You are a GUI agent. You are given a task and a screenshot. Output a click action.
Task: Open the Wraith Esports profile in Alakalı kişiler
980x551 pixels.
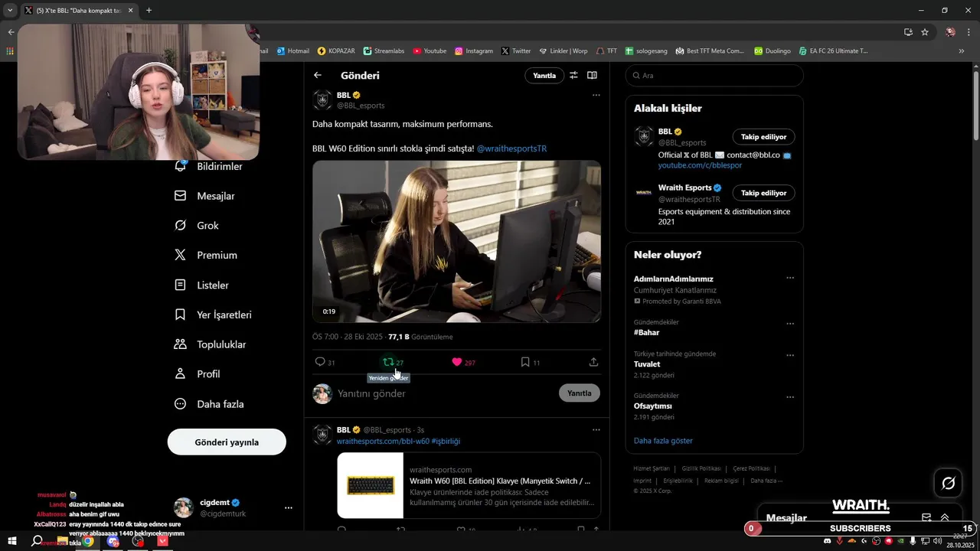pos(684,187)
